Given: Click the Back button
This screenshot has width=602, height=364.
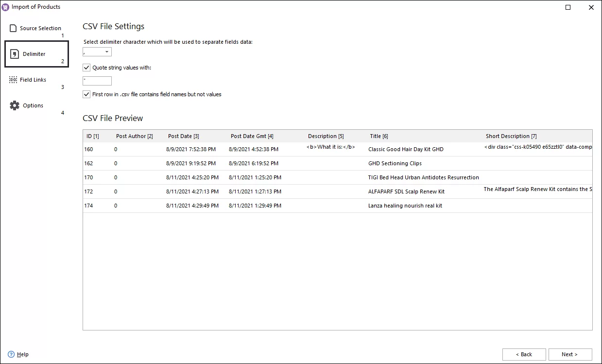Looking at the screenshot, I should 524,354.
